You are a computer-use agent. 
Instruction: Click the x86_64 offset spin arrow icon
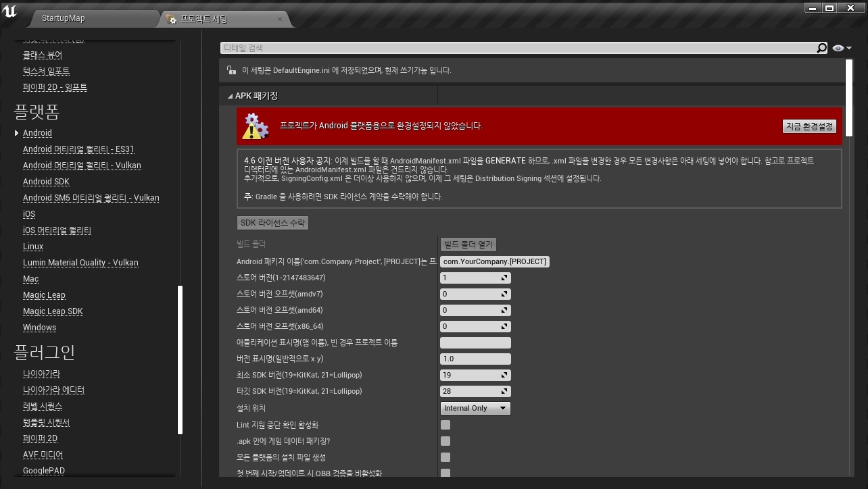point(504,326)
